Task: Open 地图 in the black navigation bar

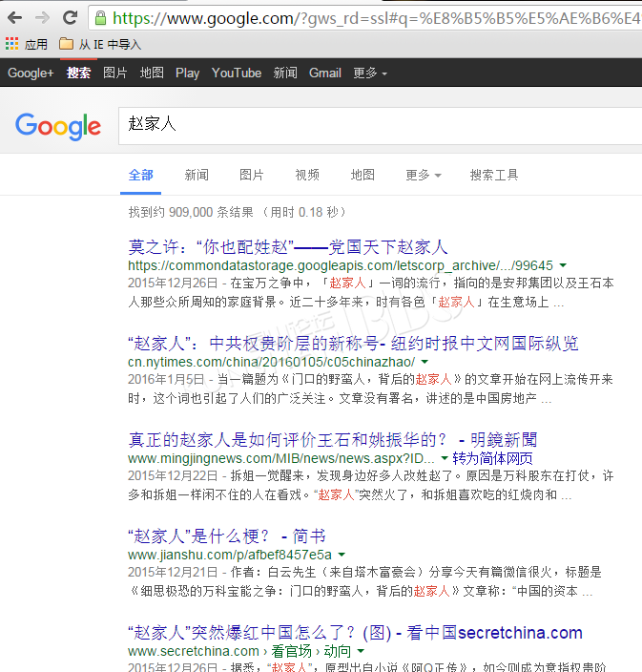Action: click(x=152, y=73)
